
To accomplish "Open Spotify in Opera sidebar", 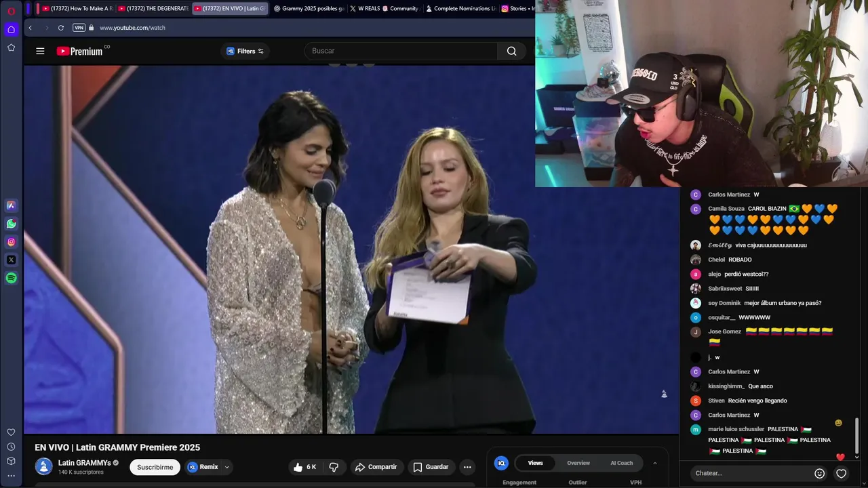I will tap(11, 278).
